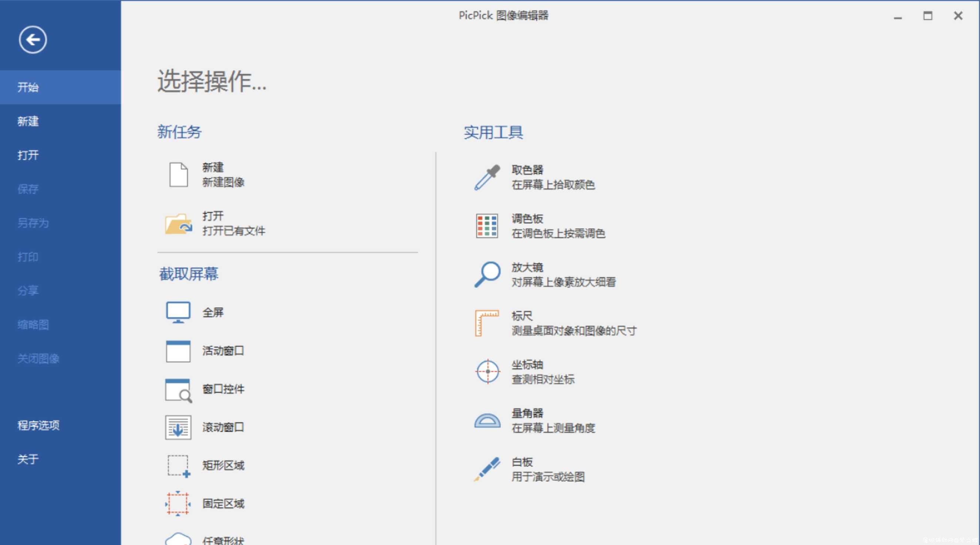Click the 取色器 title text
Screen dimensions: 980x545
click(x=527, y=170)
